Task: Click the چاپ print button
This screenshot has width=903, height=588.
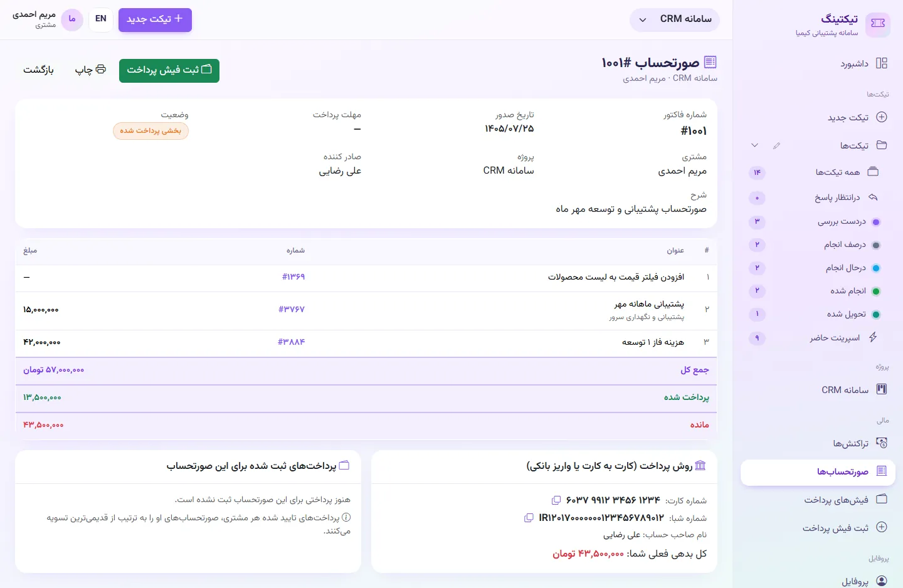Action: [x=90, y=70]
